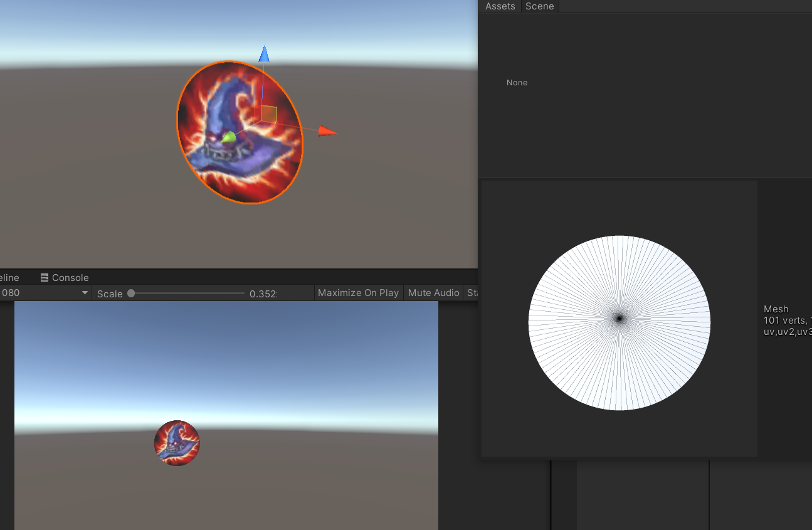The image size is (812, 530).
Task: Click the red X-axis gizmo arrow
Action: 327,131
